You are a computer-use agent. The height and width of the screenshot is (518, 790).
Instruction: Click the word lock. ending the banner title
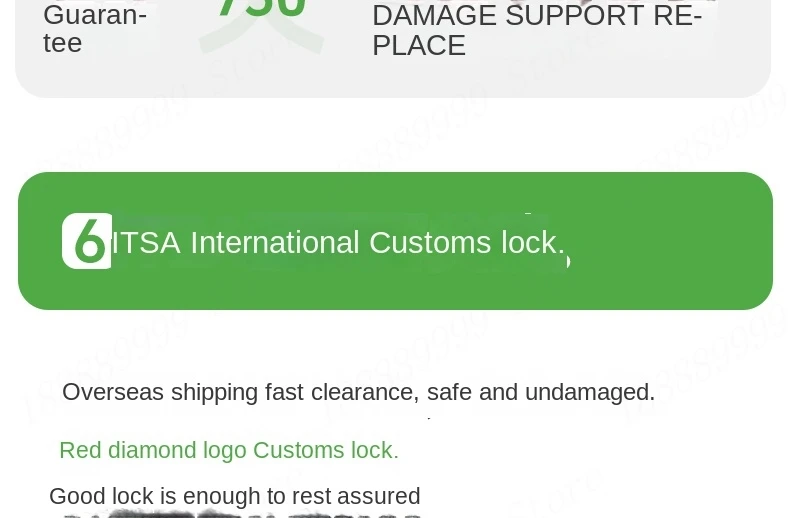[533, 242]
